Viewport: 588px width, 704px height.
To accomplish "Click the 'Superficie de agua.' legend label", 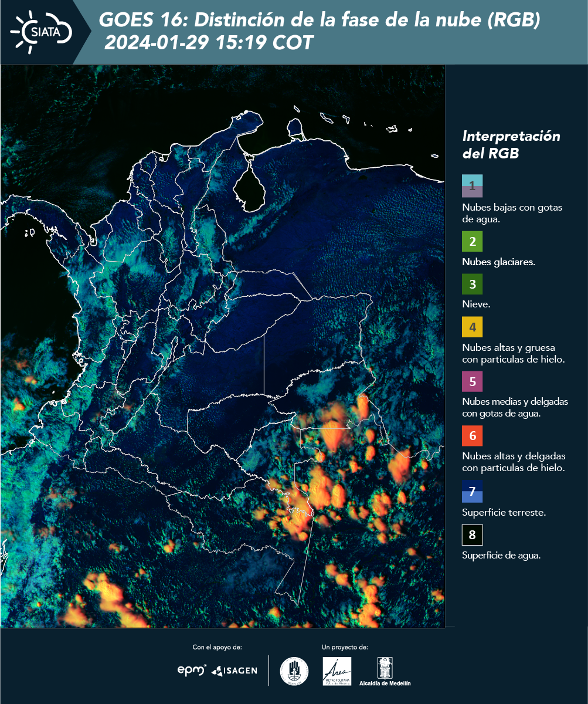I will pos(501,556).
